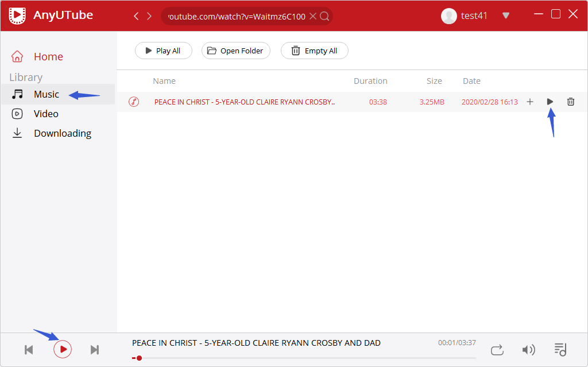
Task: Click the now-playing track title
Action: point(256,343)
